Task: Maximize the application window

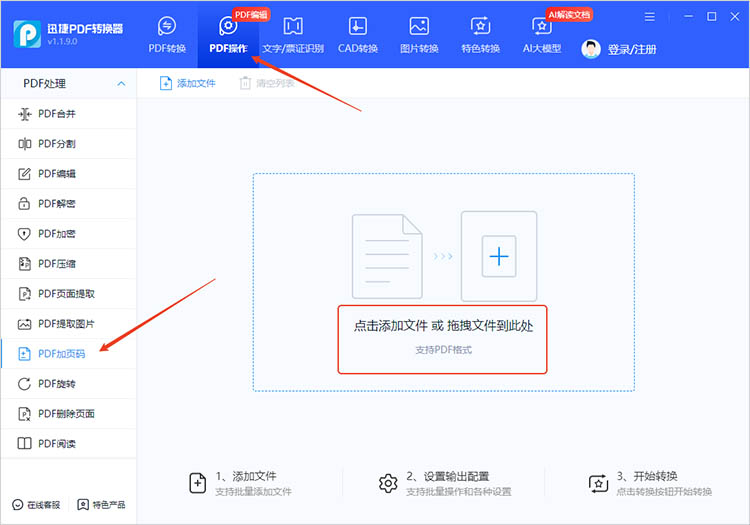Action: click(712, 17)
